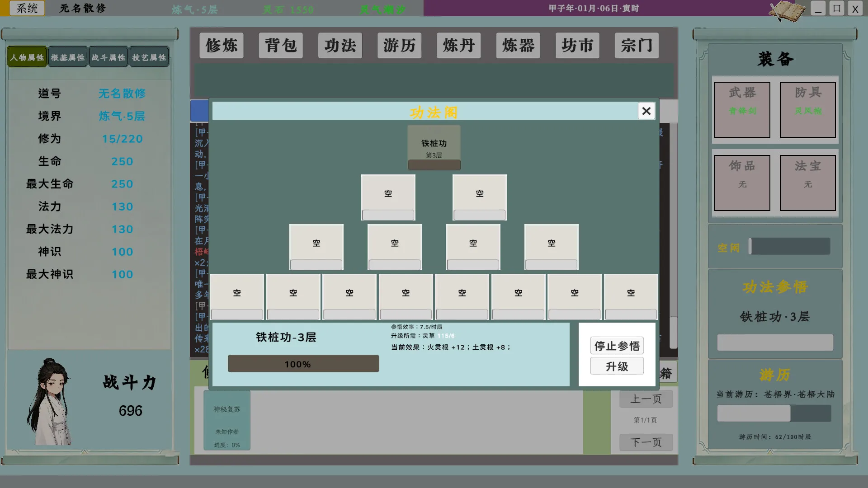Click the log panel scrollbar
Image resolution: width=868 pixels, height=488 pixels.
(673, 332)
